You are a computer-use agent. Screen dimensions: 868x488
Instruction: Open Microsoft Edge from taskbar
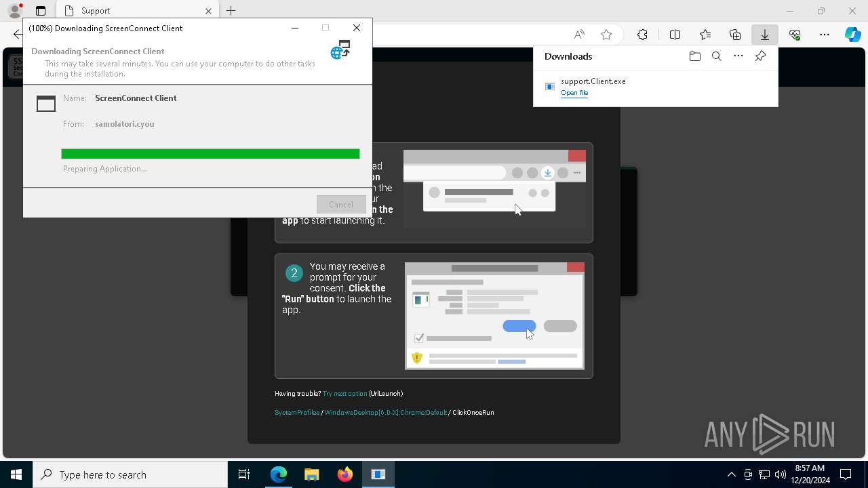(279, 474)
